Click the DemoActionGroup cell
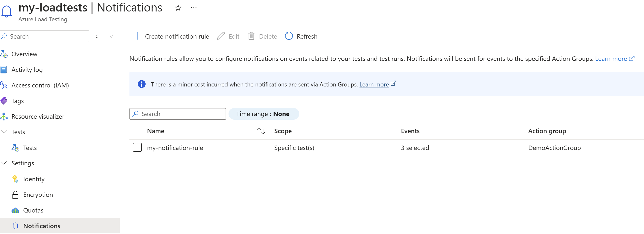The height and width of the screenshot is (234, 644). pos(554,148)
